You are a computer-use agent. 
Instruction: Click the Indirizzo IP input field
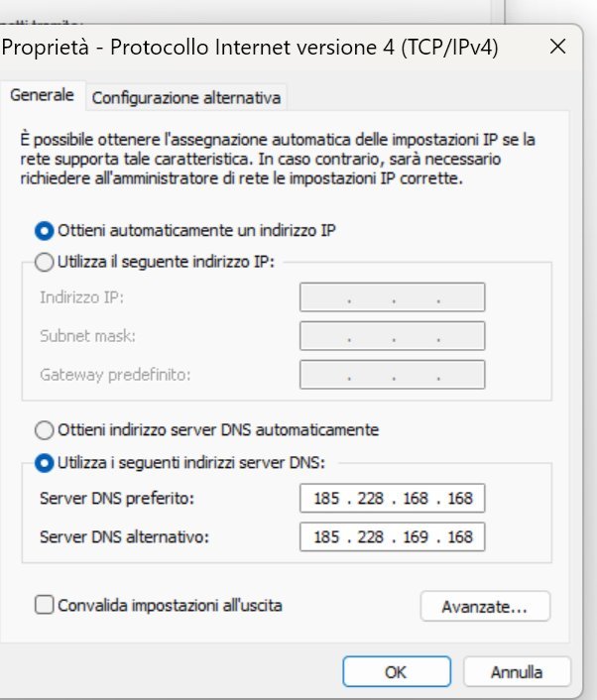click(x=392, y=297)
